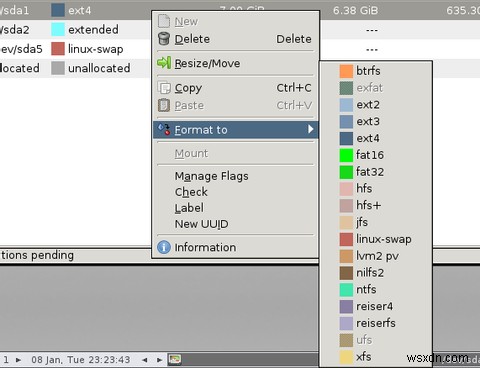This screenshot has height=368, width=480.
Task: Click the 6.38 GiB used value
Action: tap(355, 10)
